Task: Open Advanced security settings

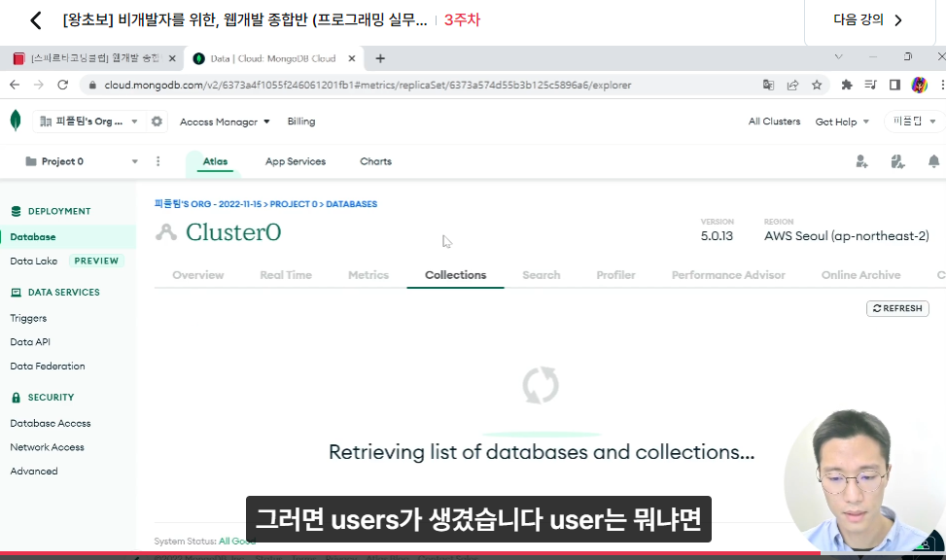Action: click(x=34, y=471)
